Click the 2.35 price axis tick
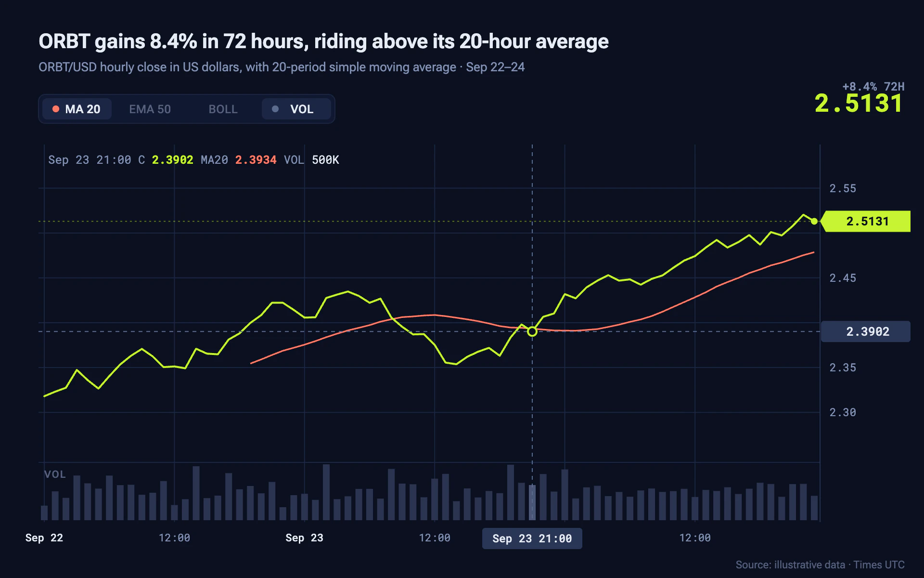The width and height of the screenshot is (924, 578). (843, 368)
